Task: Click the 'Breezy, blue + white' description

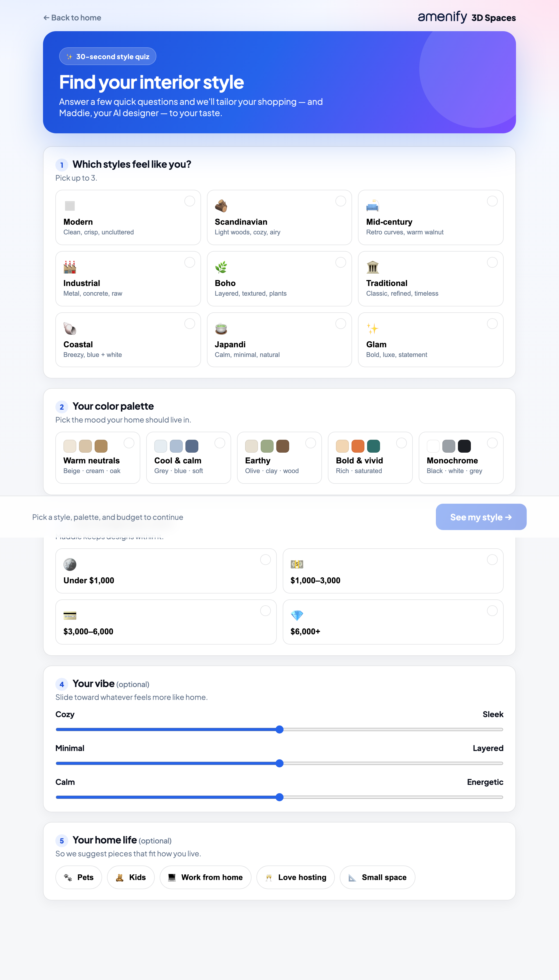Action: 92,355
